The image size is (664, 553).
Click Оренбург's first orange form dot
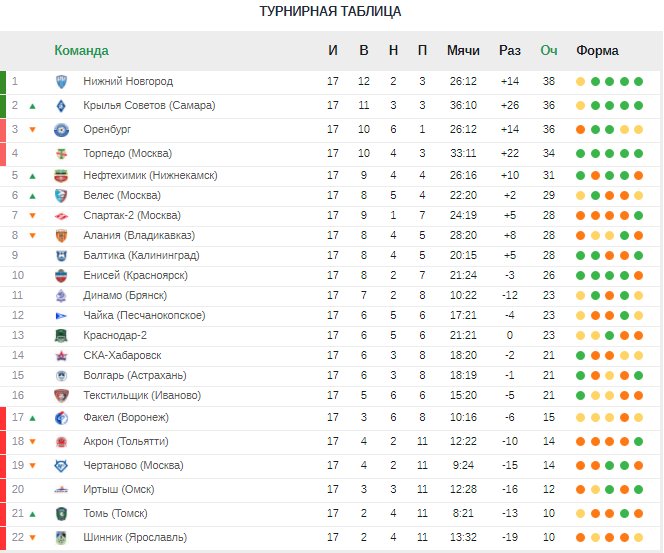coord(581,130)
